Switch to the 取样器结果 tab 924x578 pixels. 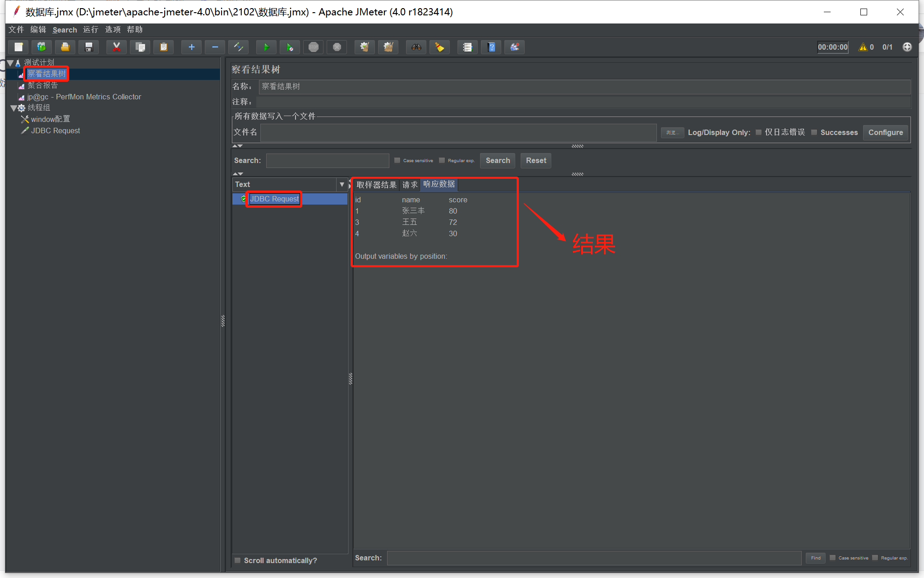pos(376,185)
